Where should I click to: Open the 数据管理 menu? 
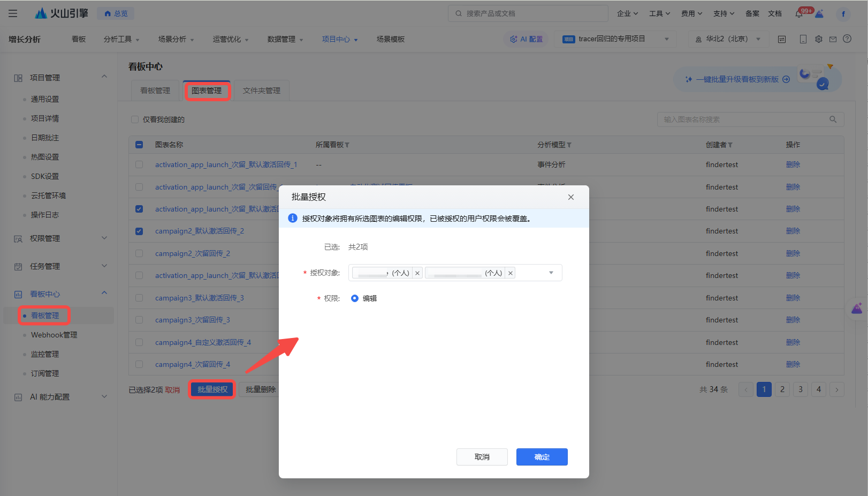(x=285, y=39)
